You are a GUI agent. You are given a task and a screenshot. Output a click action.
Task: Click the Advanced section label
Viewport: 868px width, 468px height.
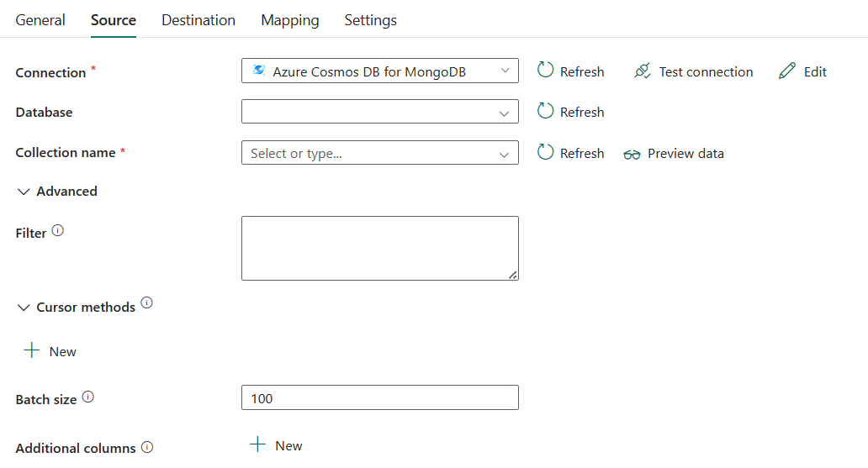67,192
